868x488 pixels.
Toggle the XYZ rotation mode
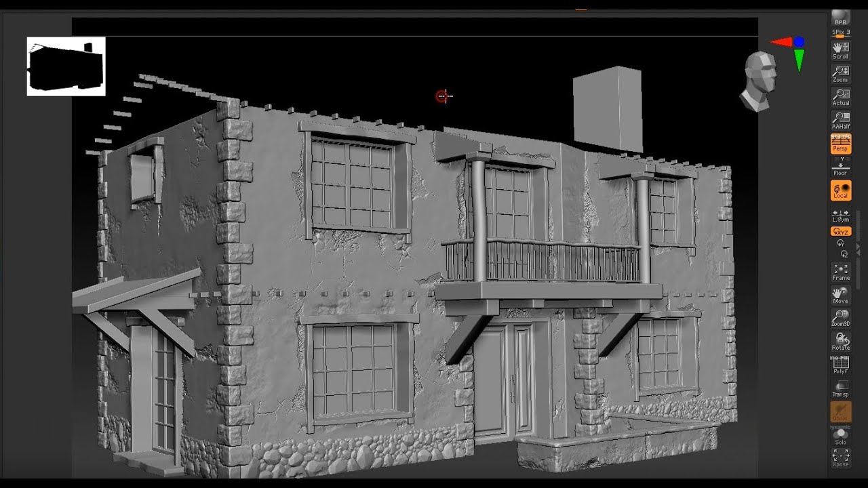pos(841,231)
